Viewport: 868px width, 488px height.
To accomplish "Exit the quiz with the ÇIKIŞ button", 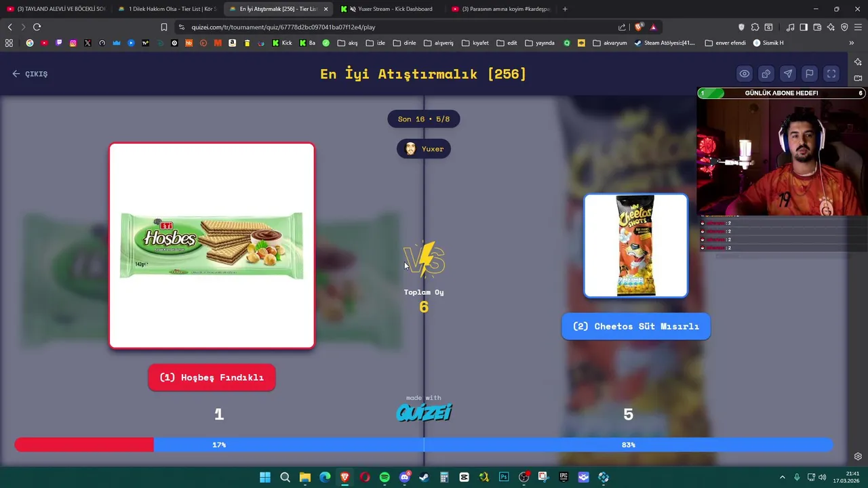I will point(30,74).
